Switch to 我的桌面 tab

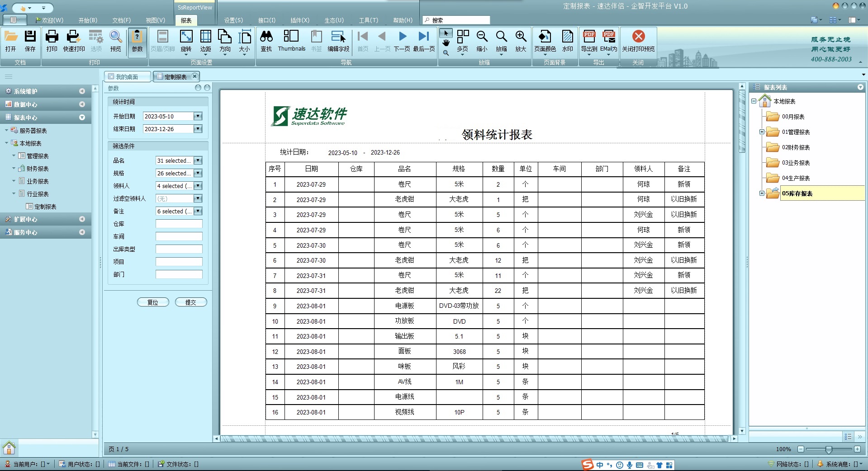click(x=127, y=77)
